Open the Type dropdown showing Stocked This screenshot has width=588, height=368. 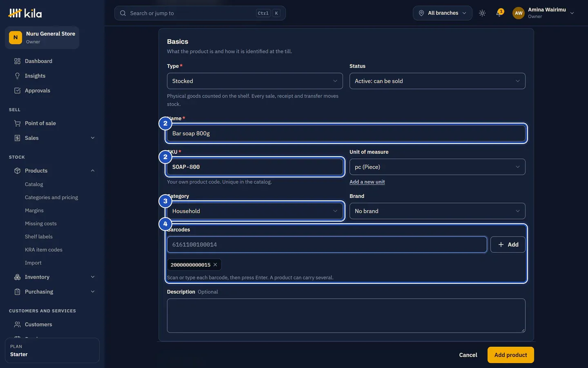click(255, 81)
